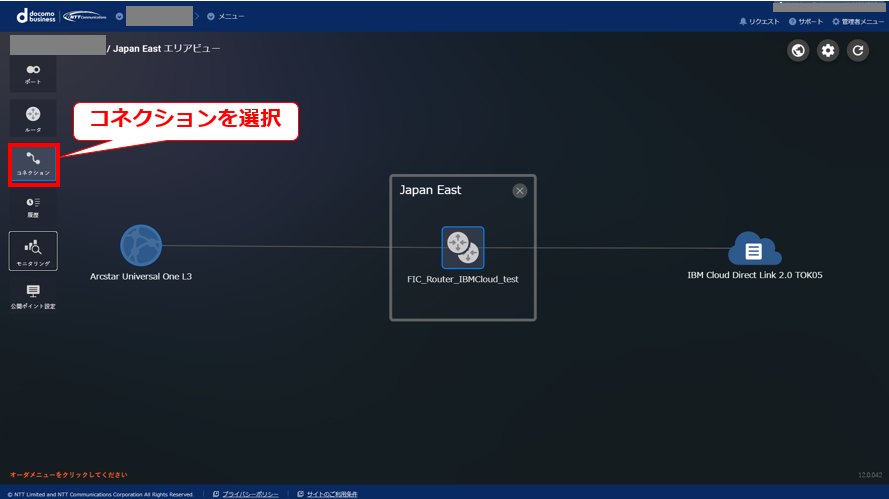Click the オーダメニューをクリックしてください status text

[69, 475]
